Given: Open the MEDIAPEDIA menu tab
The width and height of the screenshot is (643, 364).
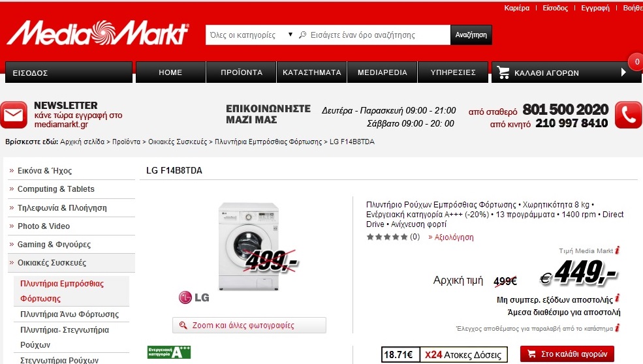Looking at the screenshot, I should pyautogui.click(x=382, y=72).
